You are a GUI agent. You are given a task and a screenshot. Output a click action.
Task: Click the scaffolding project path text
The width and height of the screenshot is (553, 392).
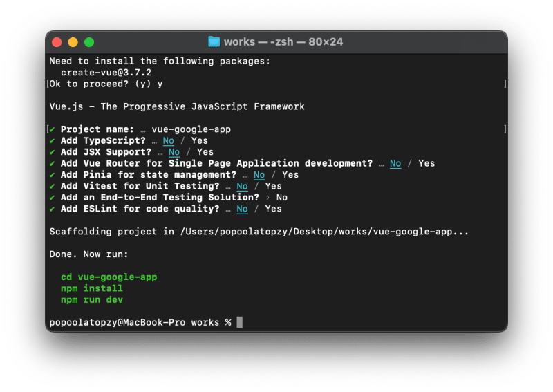pos(324,232)
